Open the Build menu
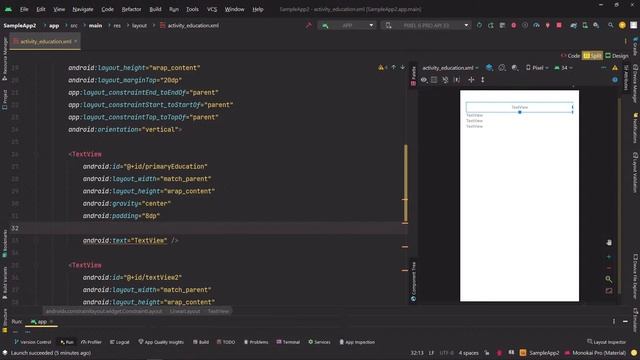 [155, 9]
